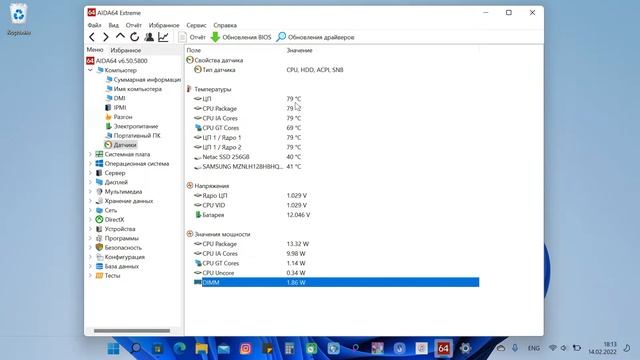
Task: Select the Программы tree item
Action: point(118,238)
